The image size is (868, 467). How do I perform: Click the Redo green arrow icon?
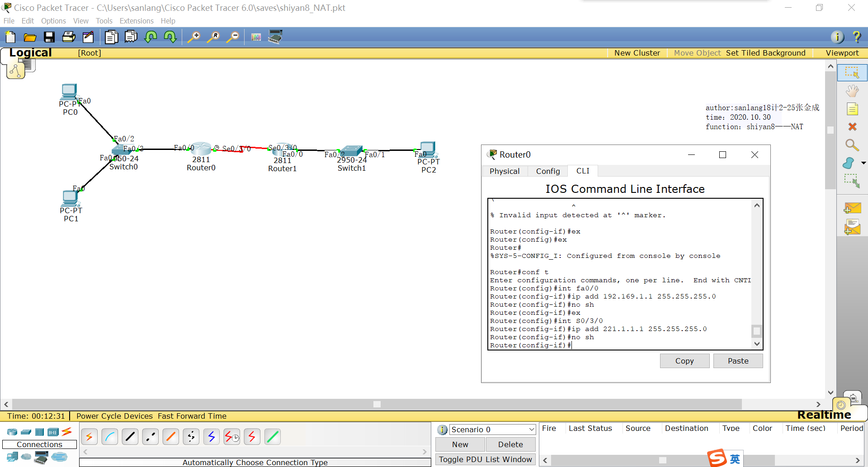click(x=170, y=37)
